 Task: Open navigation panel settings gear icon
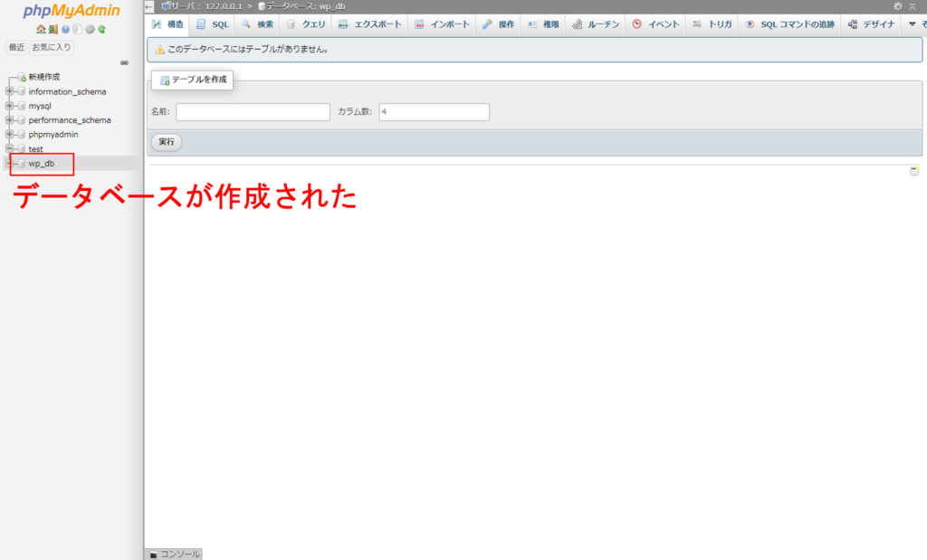tap(90, 30)
